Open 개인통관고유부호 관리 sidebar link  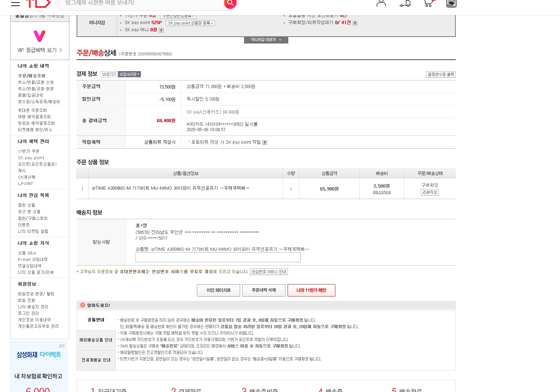tap(38, 326)
